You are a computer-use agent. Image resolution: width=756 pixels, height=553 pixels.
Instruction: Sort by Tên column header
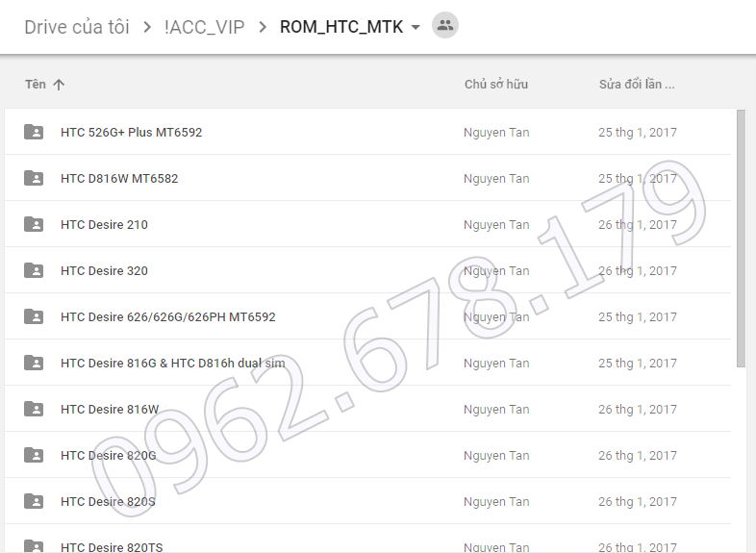click(36, 85)
